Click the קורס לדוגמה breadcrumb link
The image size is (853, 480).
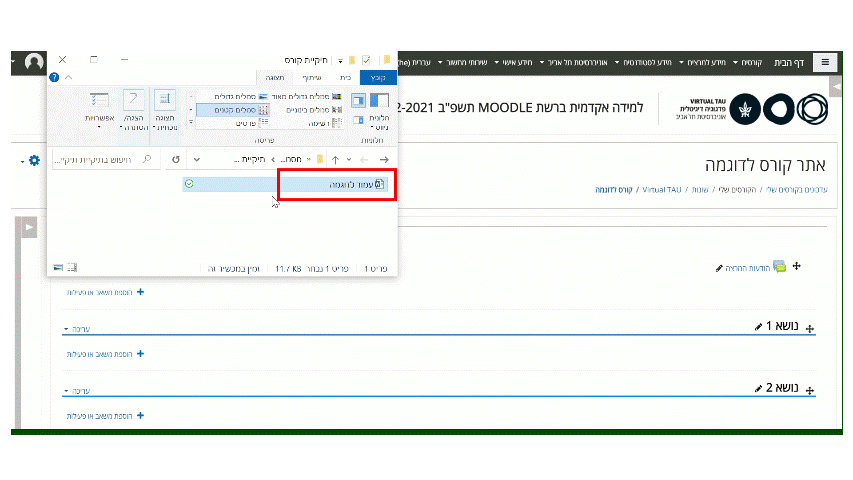[614, 190]
